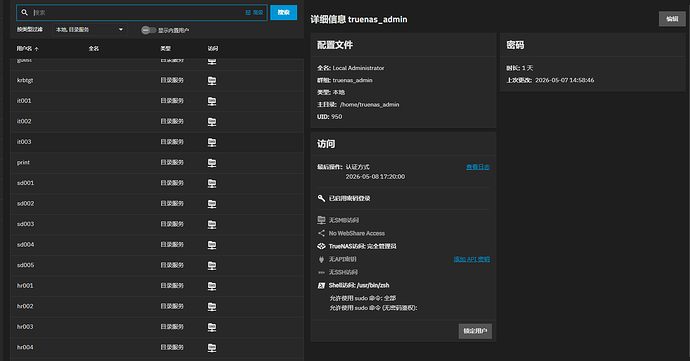
Task: Click the access icon in hr003 row
Action: pyautogui.click(x=212, y=327)
